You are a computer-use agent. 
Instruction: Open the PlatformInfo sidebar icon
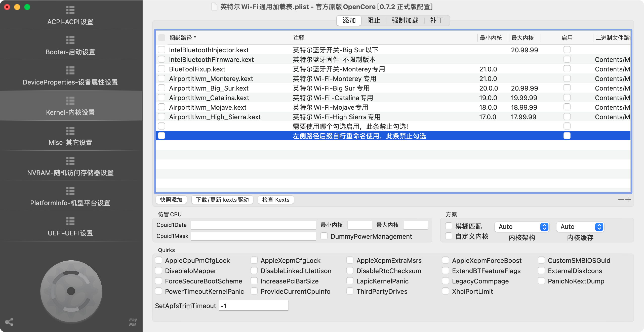[70, 191]
